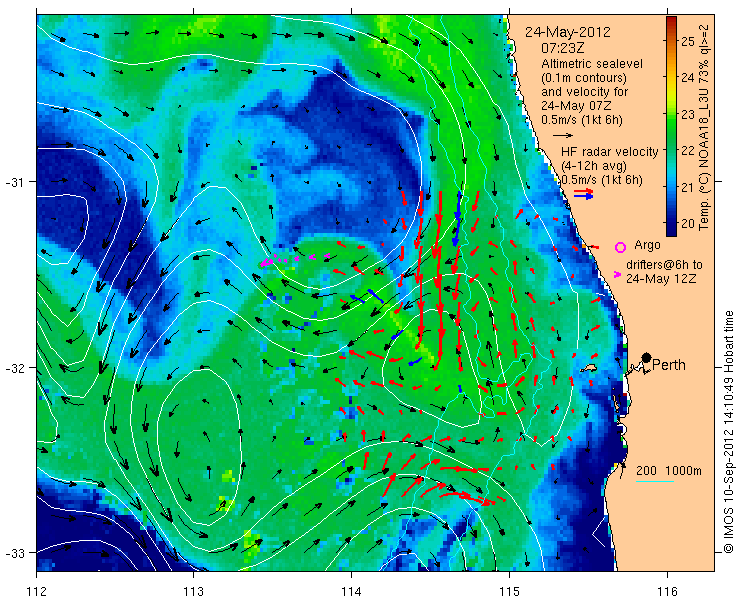Screen dimensions: 740x600
Task: Click the '(0.1m contours)' legend text
Action: (x=584, y=77)
